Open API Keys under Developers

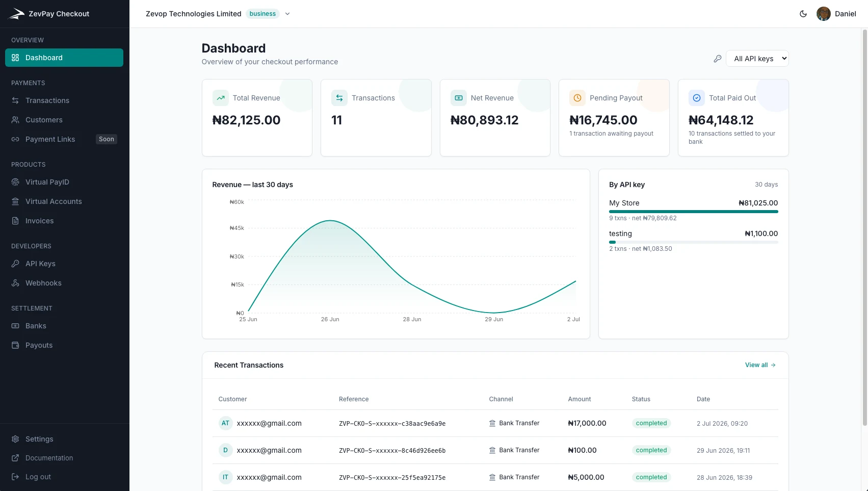coord(64,264)
